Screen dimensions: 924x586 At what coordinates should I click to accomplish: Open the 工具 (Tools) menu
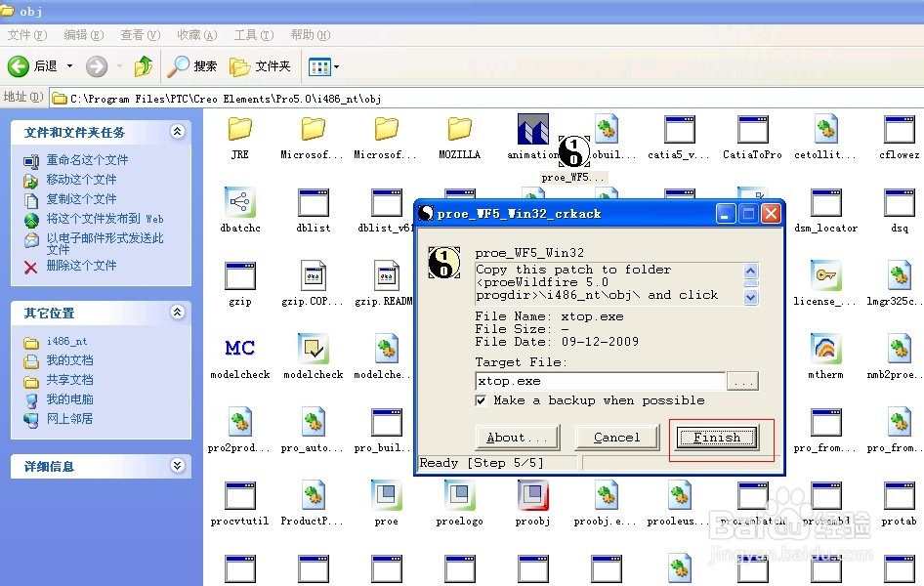click(254, 35)
